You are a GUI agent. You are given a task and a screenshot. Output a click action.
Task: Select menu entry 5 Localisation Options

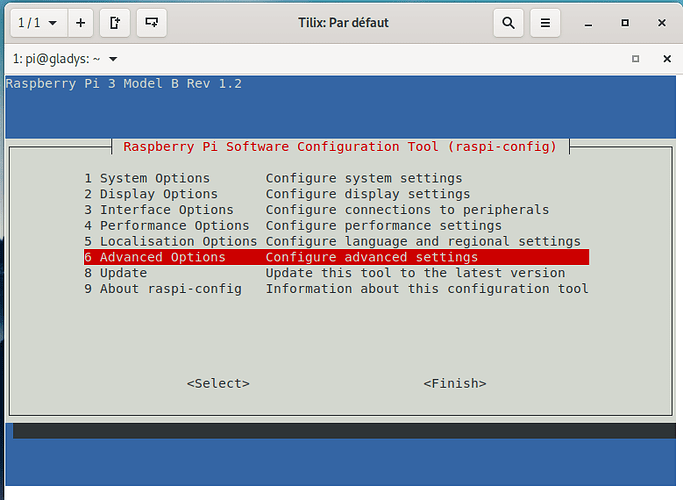click(x=336, y=241)
